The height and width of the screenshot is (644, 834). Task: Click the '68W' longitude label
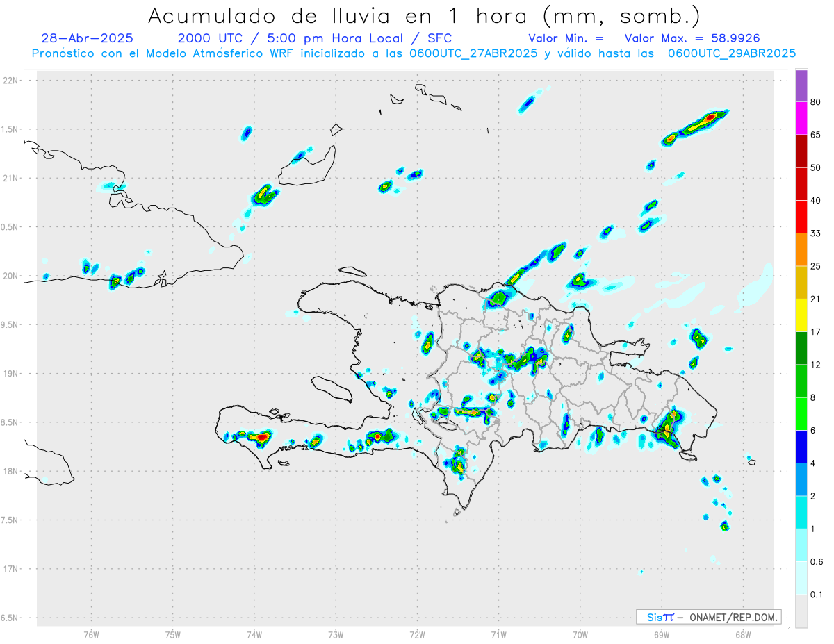point(743,635)
